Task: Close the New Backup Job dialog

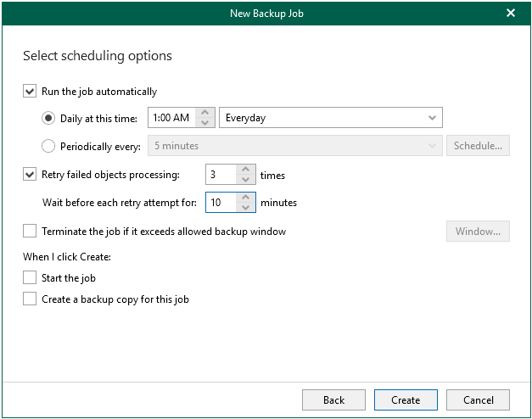Action: tap(511, 13)
